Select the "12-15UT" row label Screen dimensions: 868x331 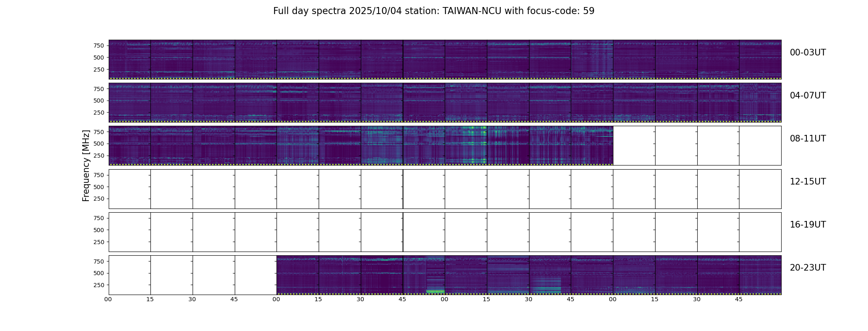pyautogui.click(x=808, y=182)
